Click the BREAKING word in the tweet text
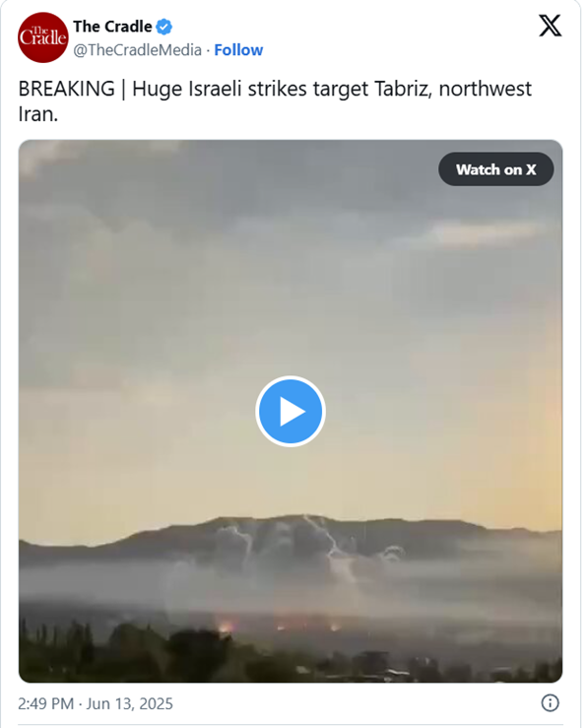Screen dimensions: 585x728 click(66, 89)
